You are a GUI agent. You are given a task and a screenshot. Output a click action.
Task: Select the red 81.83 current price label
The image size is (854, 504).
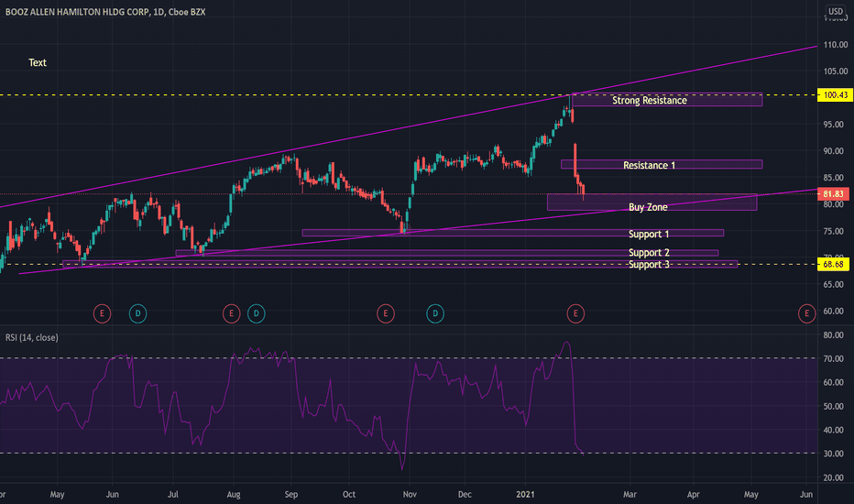click(834, 194)
